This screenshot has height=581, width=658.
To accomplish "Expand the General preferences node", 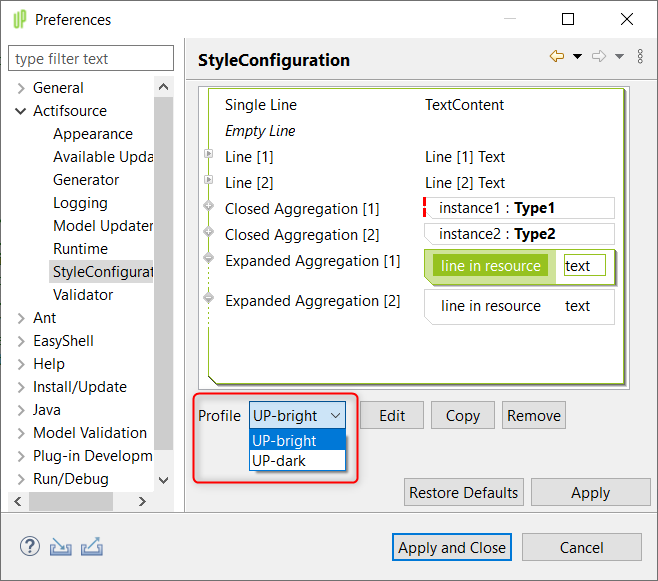I will (20, 88).
